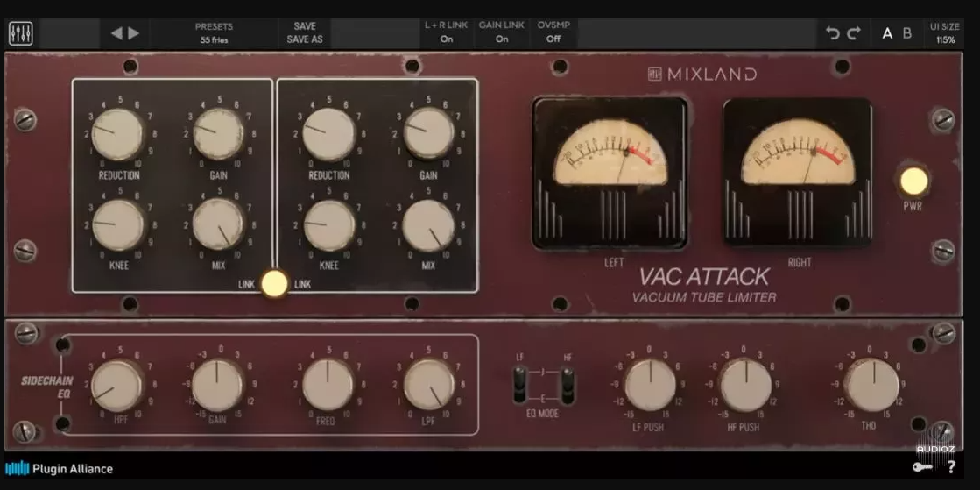Click SAVE preset button

pyautogui.click(x=305, y=26)
